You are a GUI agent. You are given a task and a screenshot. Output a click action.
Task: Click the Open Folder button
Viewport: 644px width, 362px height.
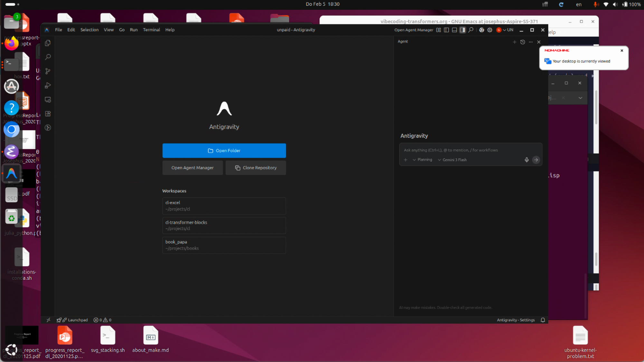pyautogui.click(x=224, y=150)
